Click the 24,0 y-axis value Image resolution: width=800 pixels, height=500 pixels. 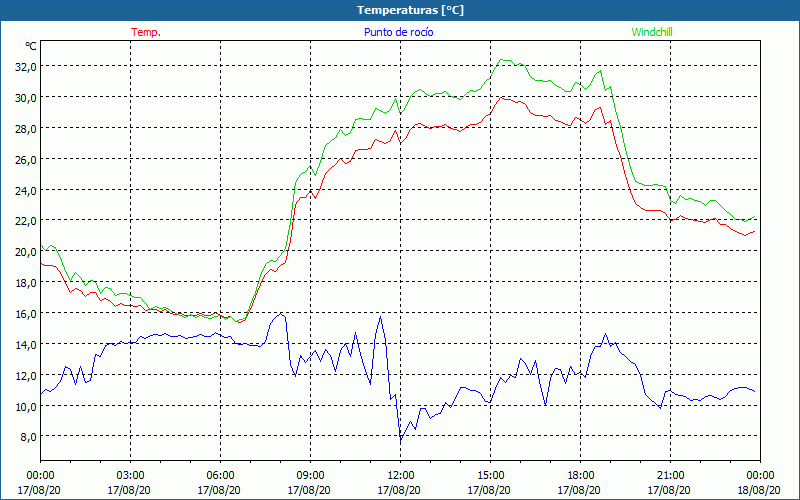point(26,191)
